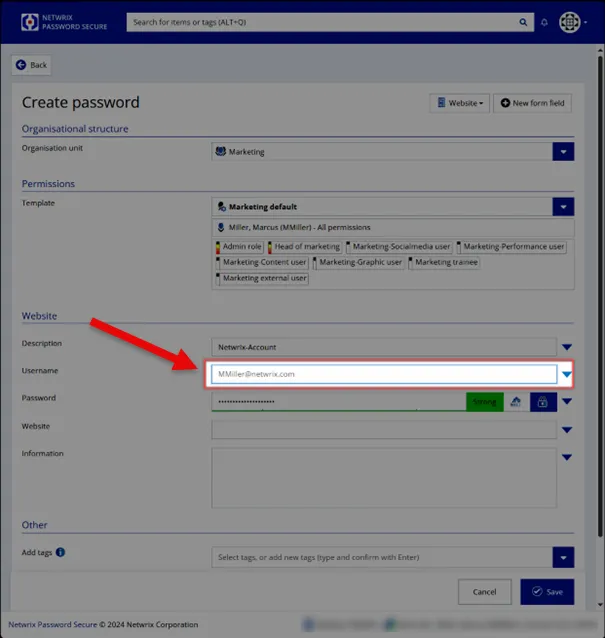This screenshot has width=605, height=638.
Task: Add a New form field
Action: (532, 103)
